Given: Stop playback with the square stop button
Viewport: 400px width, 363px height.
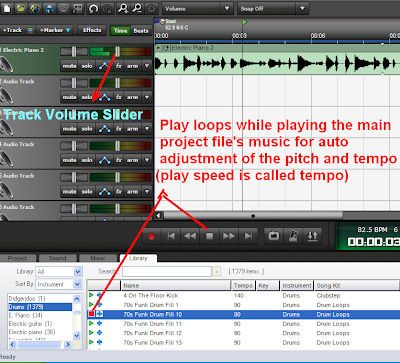Looking at the screenshot, I should click(209, 236).
